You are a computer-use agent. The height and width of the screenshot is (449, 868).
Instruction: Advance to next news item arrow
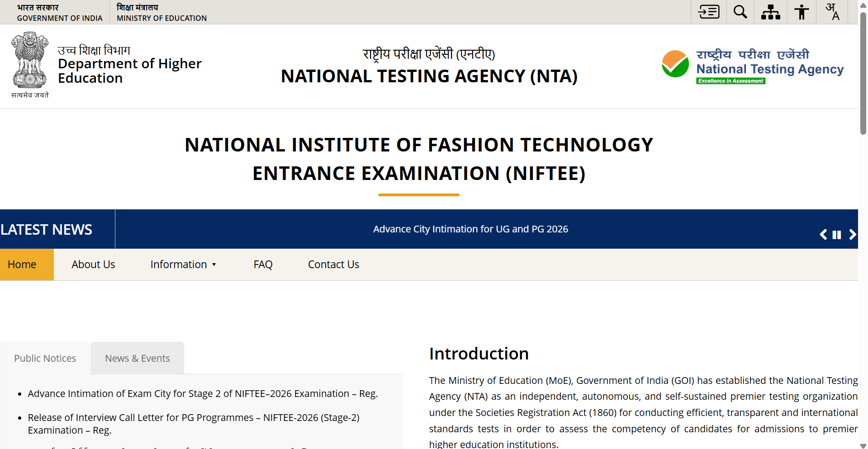[852, 234]
